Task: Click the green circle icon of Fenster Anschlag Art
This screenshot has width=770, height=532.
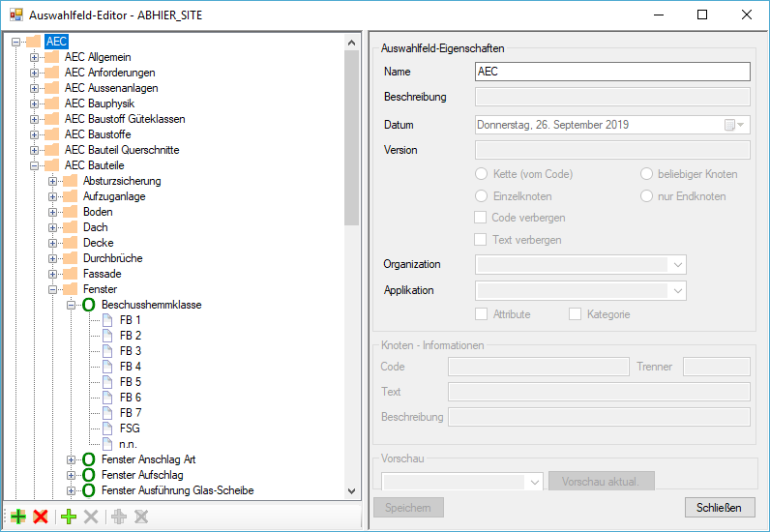Action: [89, 459]
